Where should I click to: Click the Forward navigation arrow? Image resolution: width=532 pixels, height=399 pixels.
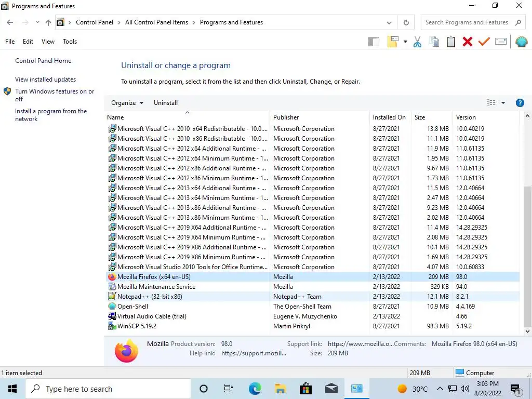pos(25,22)
